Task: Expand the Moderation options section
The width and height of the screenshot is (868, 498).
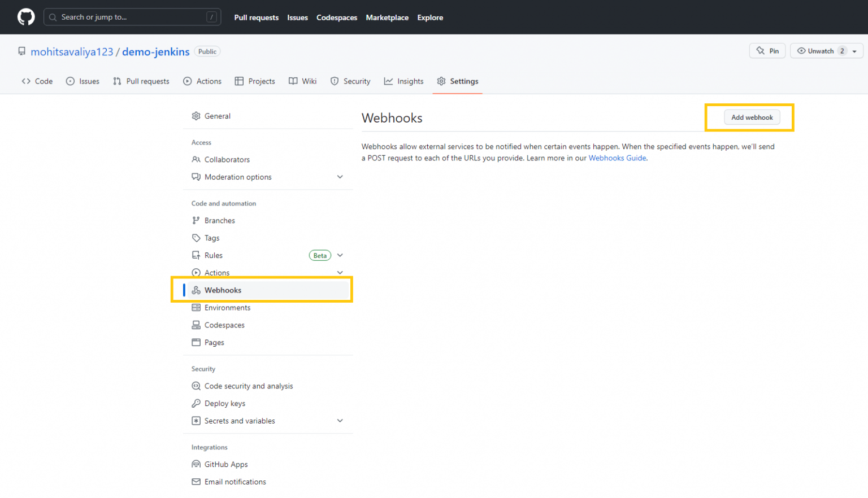Action: click(340, 177)
